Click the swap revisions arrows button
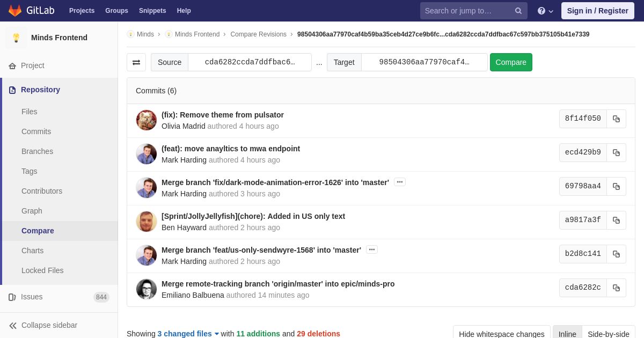Viewport: 644px width, 338px height. click(x=136, y=62)
